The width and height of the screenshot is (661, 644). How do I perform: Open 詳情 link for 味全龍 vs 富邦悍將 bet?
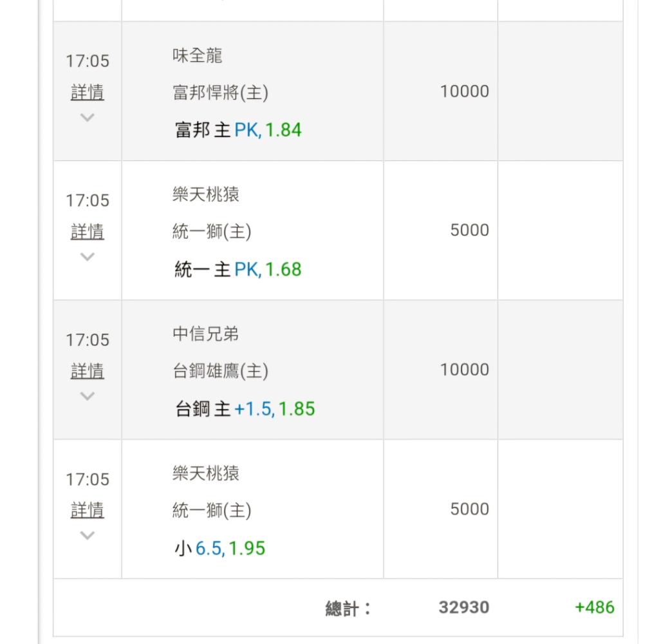[x=88, y=92]
